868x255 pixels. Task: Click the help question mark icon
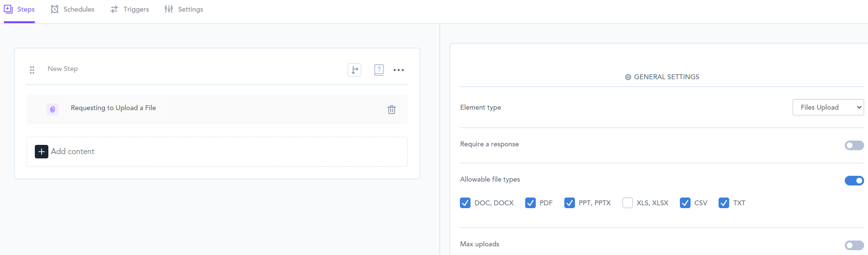379,70
